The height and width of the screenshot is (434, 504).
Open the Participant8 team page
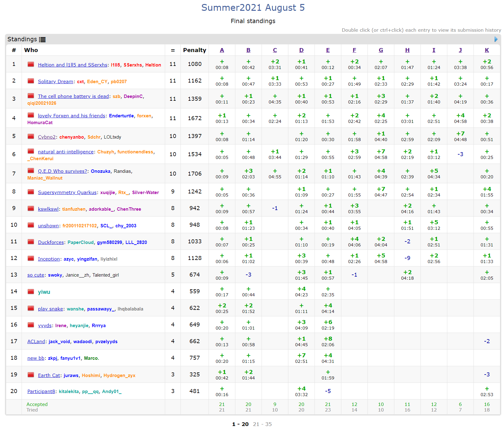pos(41,391)
